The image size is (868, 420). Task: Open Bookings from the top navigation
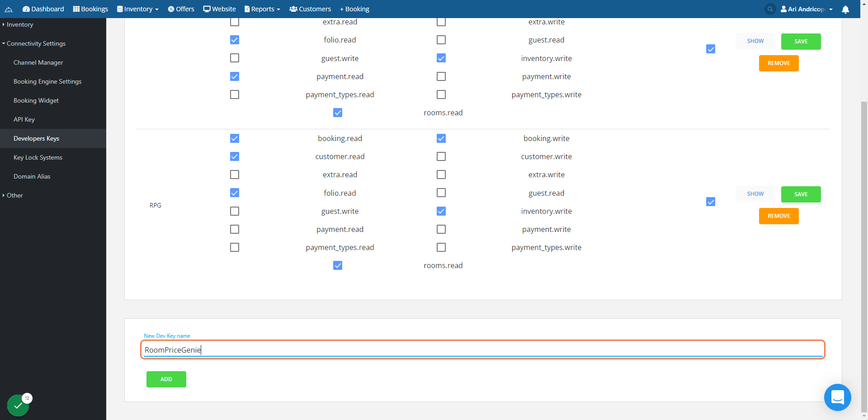click(90, 9)
